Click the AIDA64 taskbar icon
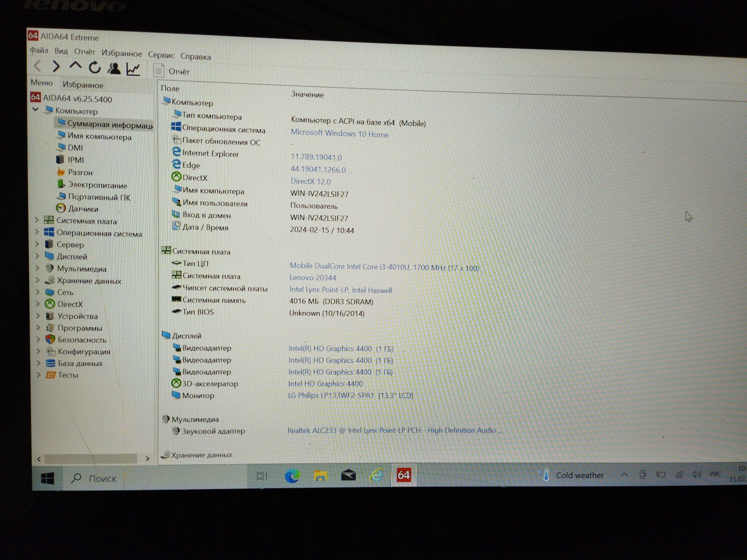The width and height of the screenshot is (747, 560). pos(404,474)
